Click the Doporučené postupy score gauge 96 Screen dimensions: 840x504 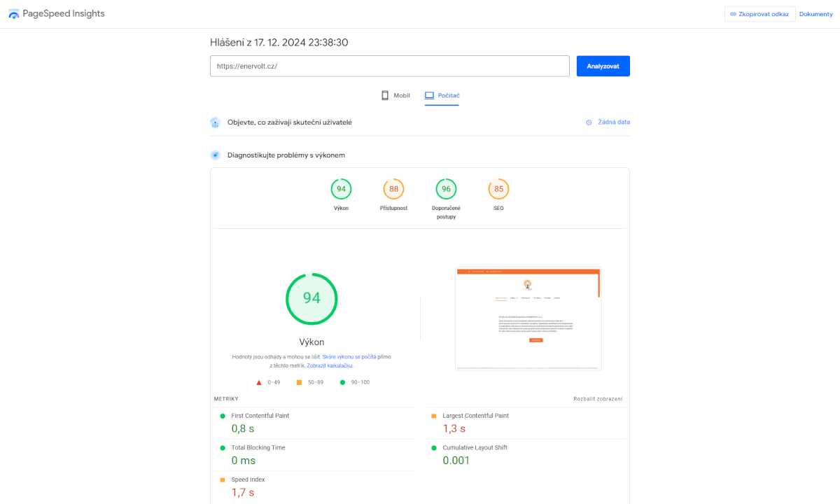[446, 189]
